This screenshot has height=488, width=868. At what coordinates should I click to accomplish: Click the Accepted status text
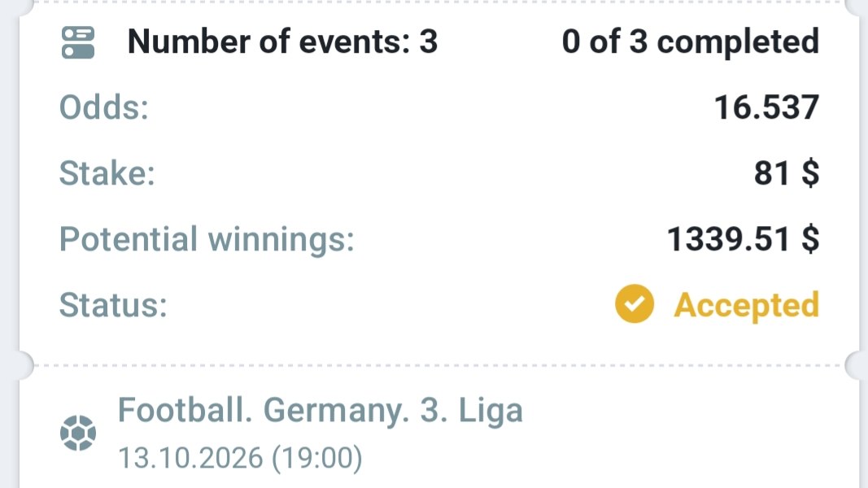(746, 305)
